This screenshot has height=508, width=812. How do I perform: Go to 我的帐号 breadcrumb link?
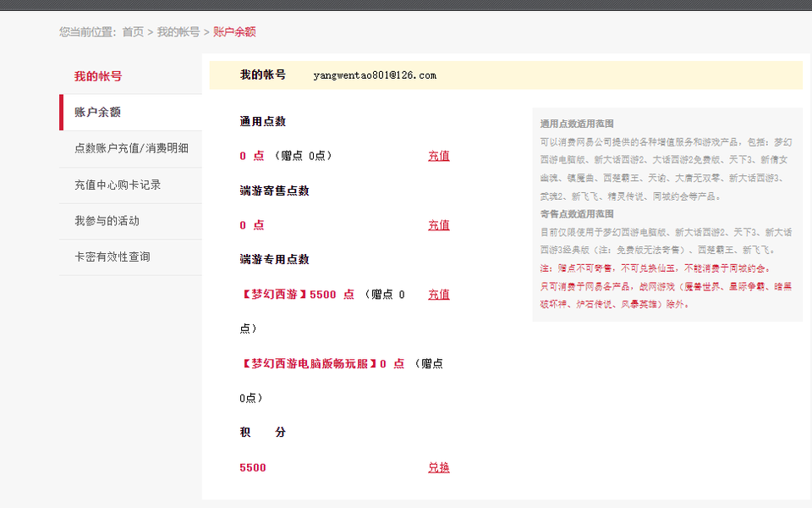click(x=178, y=32)
